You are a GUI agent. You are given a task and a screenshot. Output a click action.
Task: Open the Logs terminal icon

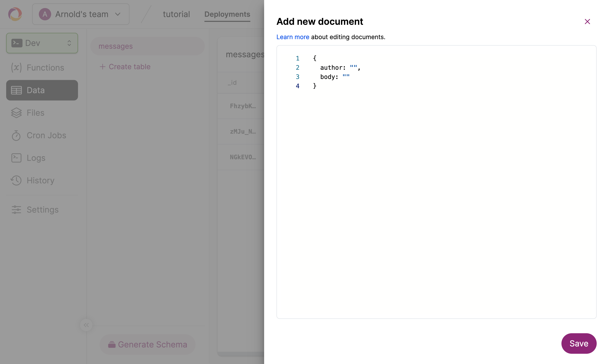click(16, 158)
